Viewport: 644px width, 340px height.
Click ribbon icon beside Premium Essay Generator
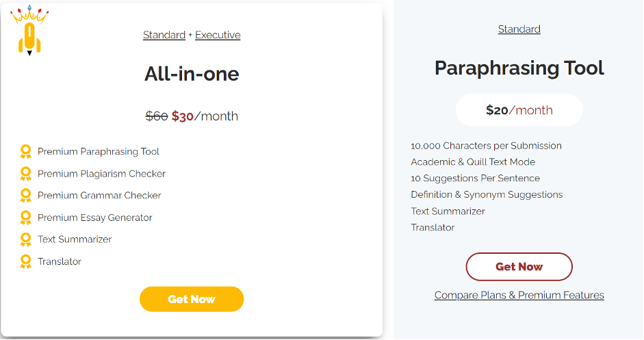[x=26, y=218]
